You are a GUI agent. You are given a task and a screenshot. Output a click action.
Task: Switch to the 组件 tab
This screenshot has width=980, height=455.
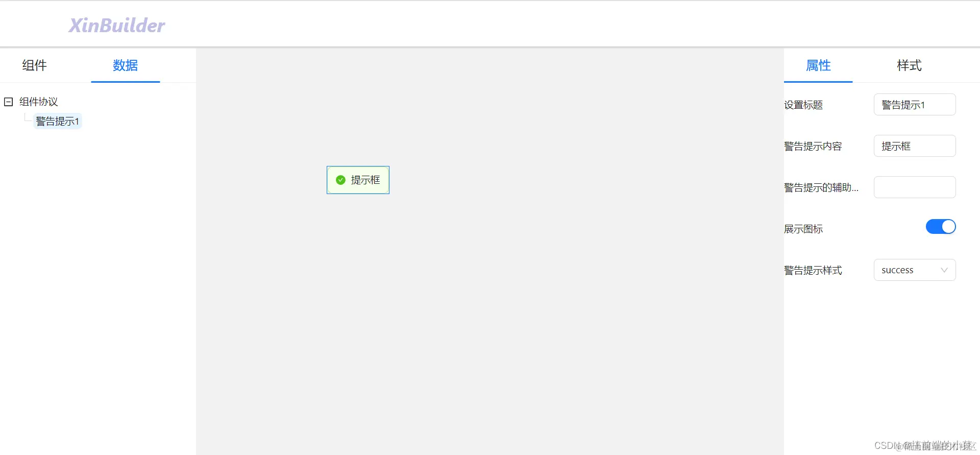click(x=34, y=65)
